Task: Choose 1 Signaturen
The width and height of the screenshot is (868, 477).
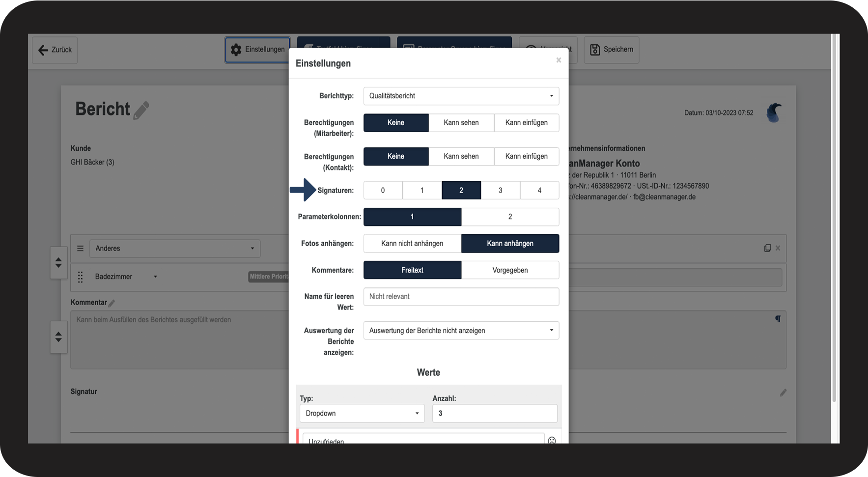Action: [422, 190]
